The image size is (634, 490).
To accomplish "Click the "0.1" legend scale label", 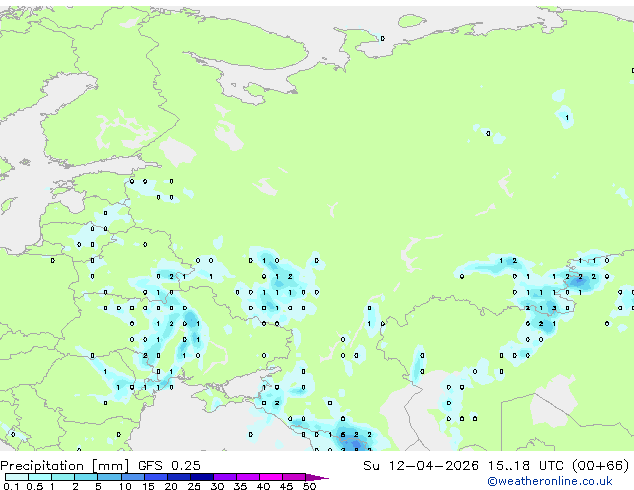I will tap(11, 486).
